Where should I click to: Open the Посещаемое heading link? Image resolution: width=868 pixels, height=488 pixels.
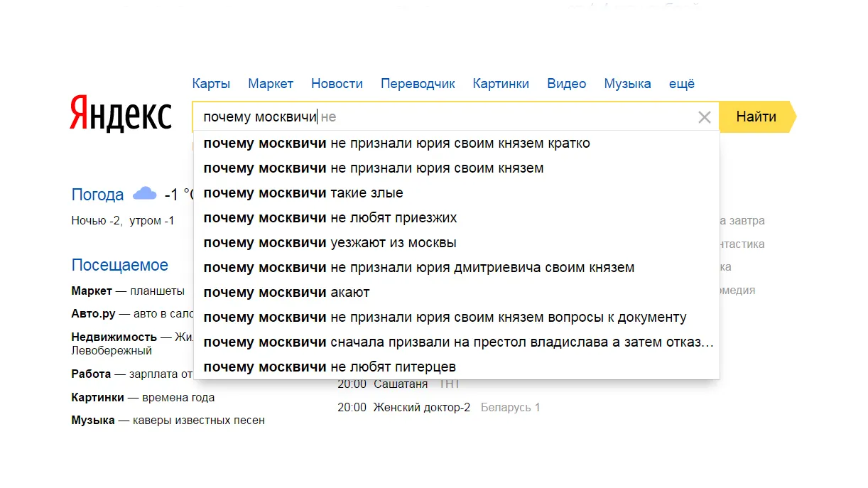(119, 266)
